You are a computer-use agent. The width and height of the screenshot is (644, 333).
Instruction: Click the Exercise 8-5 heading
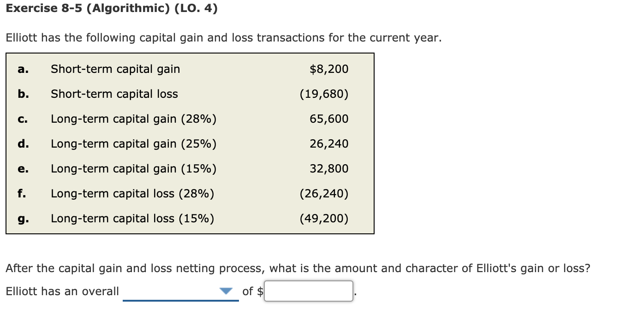[113, 8]
